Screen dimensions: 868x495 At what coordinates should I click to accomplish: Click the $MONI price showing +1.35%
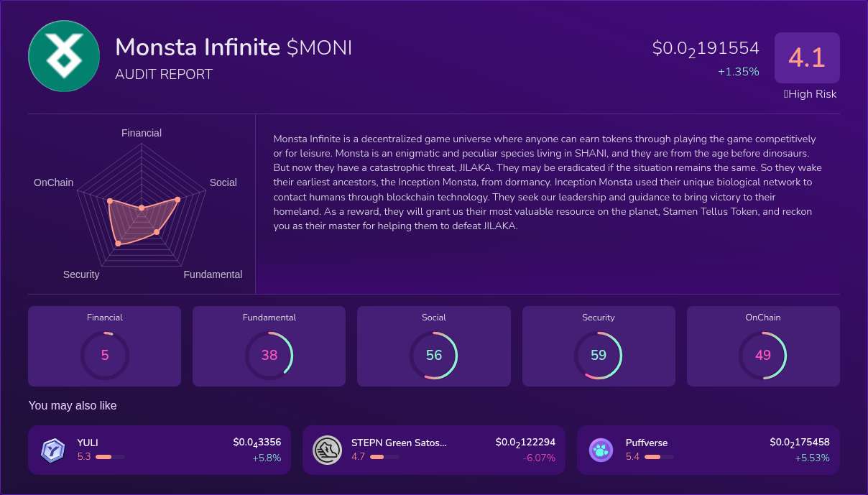click(706, 49)
